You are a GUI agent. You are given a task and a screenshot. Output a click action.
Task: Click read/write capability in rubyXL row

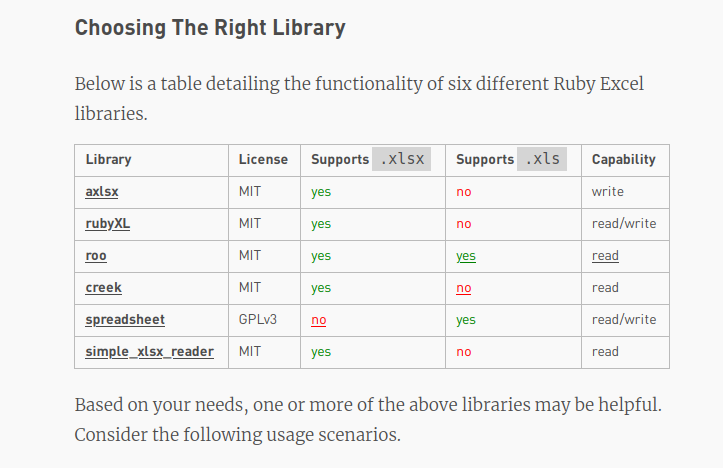pyautogui.click(x=624, y=224)
